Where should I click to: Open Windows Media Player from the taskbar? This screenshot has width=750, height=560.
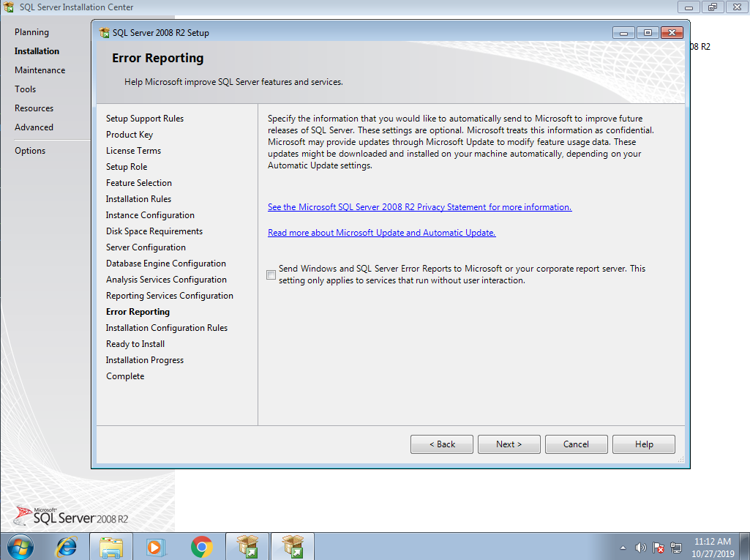(x=155, y=547)
